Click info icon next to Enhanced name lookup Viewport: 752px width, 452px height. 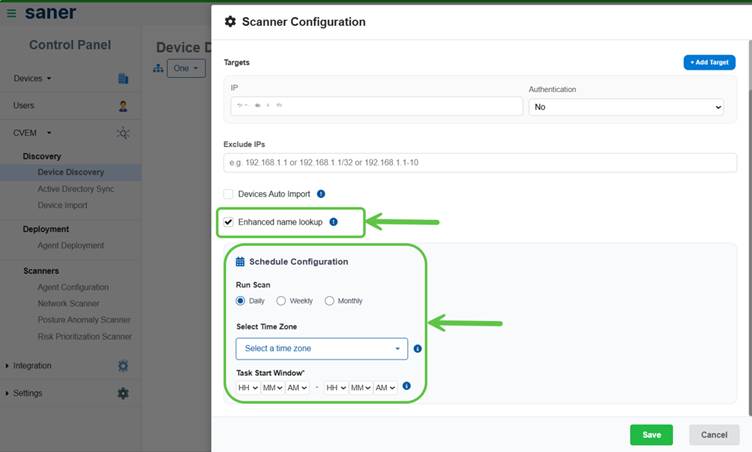coord(333,222)
